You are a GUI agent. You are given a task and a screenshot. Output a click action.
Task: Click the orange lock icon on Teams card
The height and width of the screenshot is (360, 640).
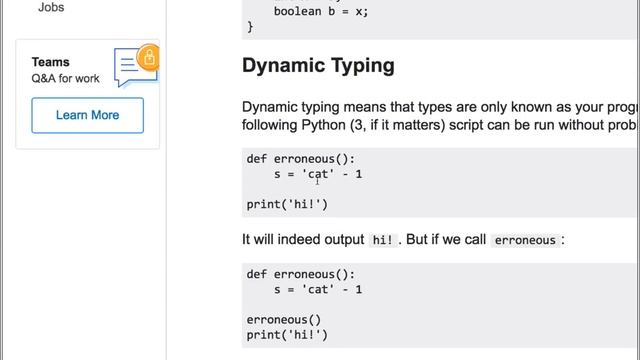point(149,58)
